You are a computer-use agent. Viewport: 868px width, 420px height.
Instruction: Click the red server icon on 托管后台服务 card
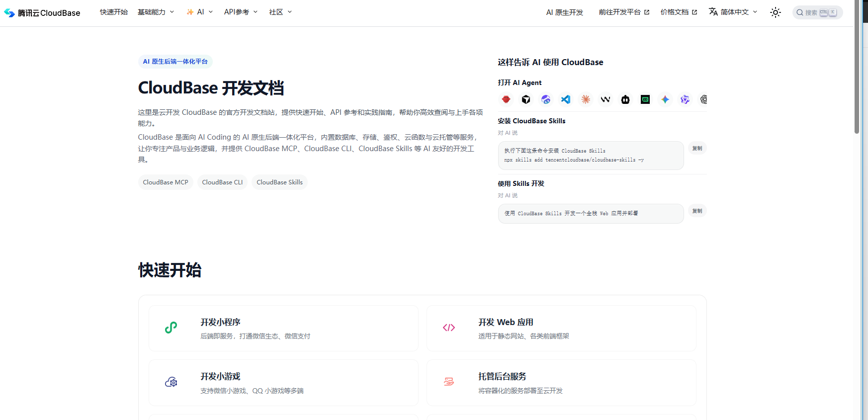449,382
